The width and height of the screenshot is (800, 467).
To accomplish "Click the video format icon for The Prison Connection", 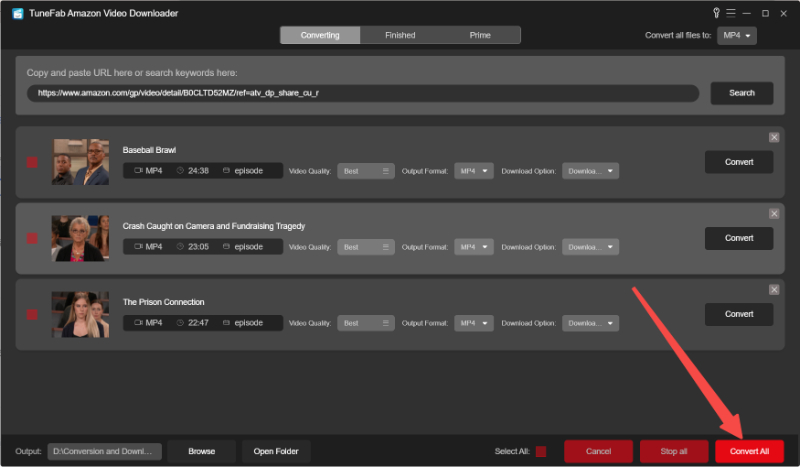I will [x=138, y=323].
